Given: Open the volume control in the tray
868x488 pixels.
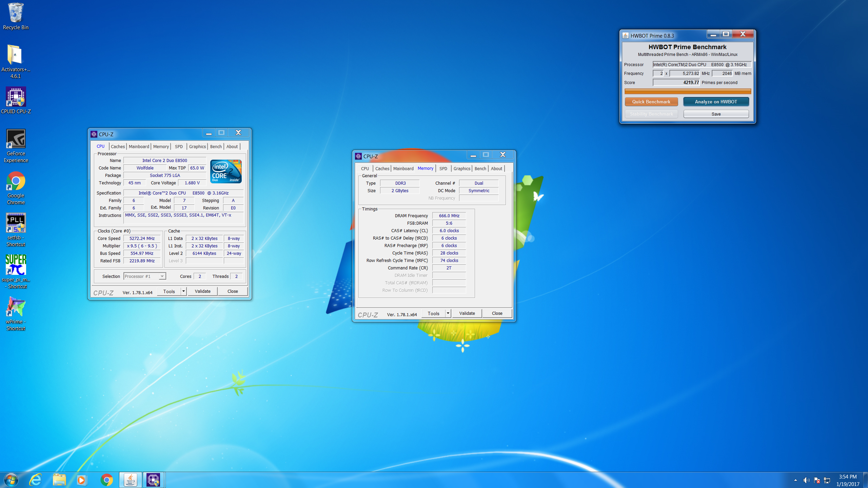Looking at the screenshot, I should (806, 480).
